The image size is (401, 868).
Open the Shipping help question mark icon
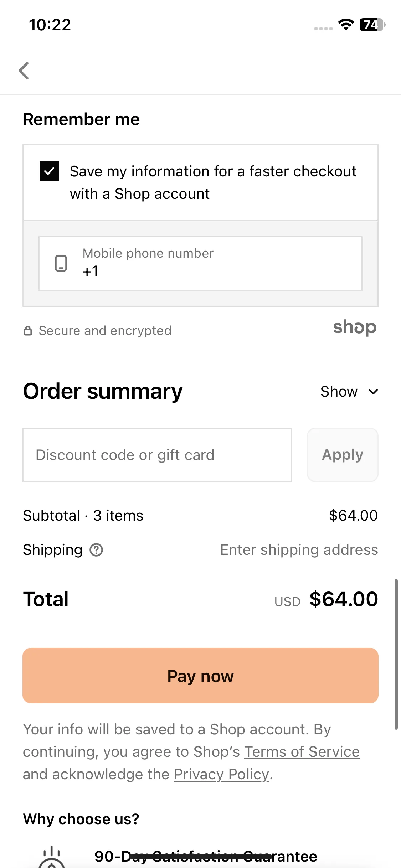click(96, 550)
